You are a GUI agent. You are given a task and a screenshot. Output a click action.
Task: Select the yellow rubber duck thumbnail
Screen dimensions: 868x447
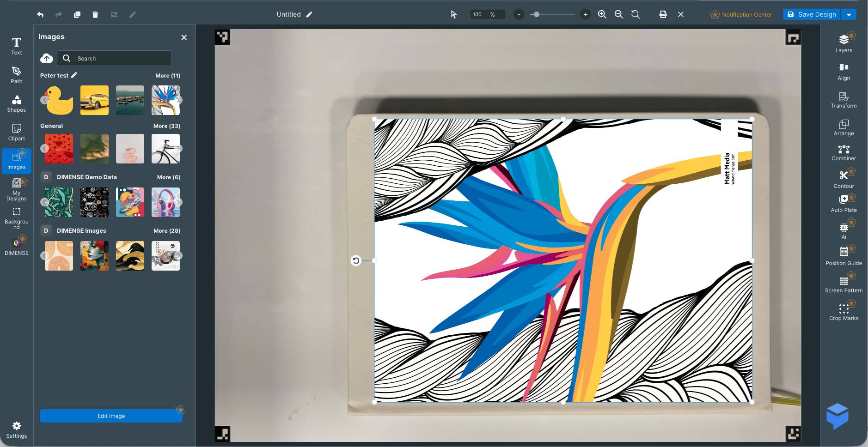point(59,100)
